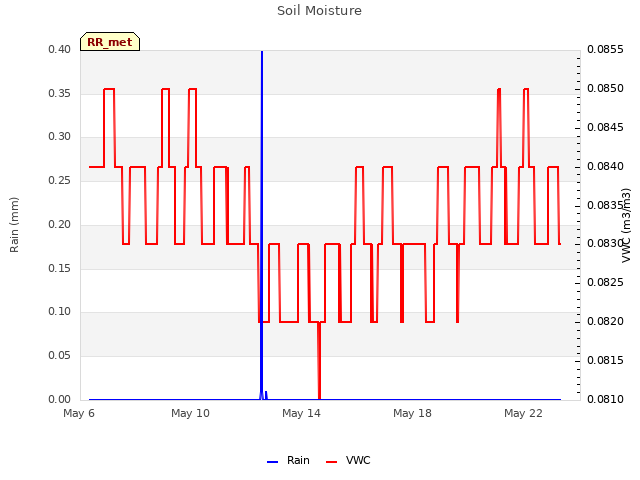Click the 0.0820 right axis value
Viewport: 640px width, 480px height.
pyautogui.click(x=605, y=322)
